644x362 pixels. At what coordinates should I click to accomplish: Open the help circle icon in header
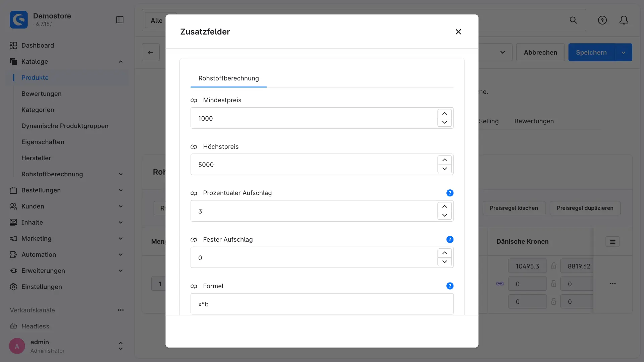602,20
